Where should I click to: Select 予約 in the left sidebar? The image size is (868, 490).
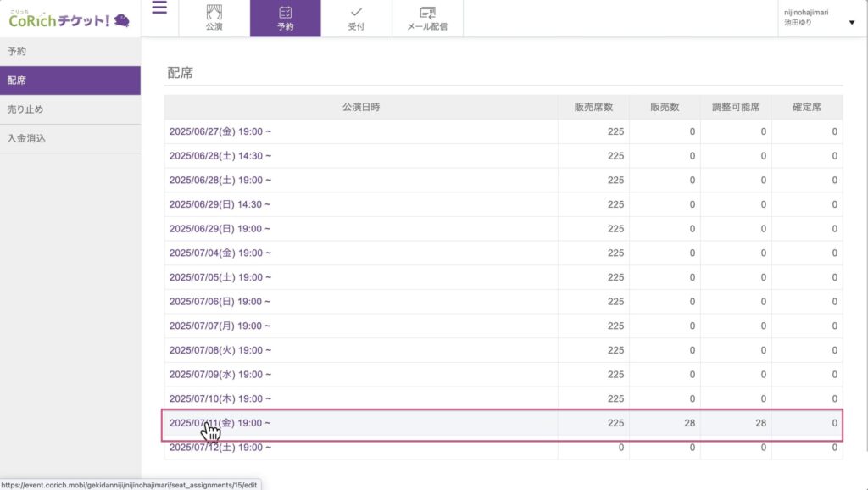tap(17, 51)
